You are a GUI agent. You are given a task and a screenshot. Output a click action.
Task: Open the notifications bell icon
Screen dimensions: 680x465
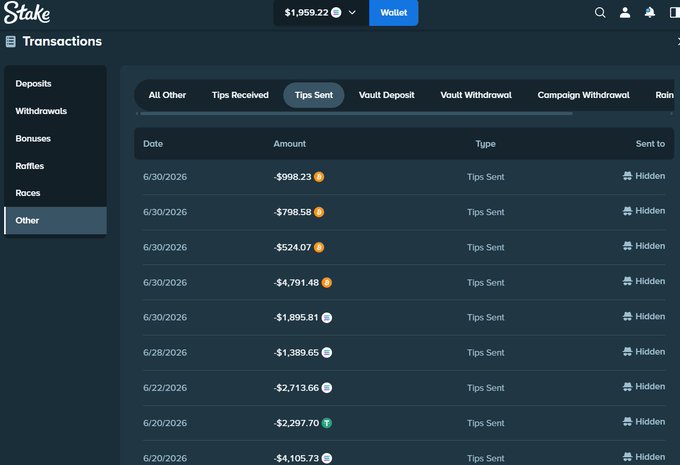[x=650, y=13]
